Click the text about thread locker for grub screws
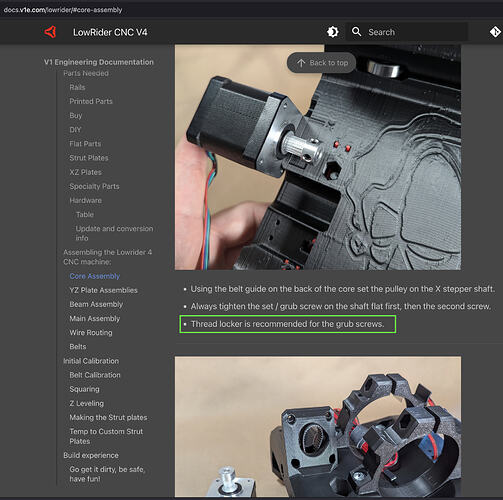The height and width of the screenshot is (500, 503). click(x=287, y=324)
